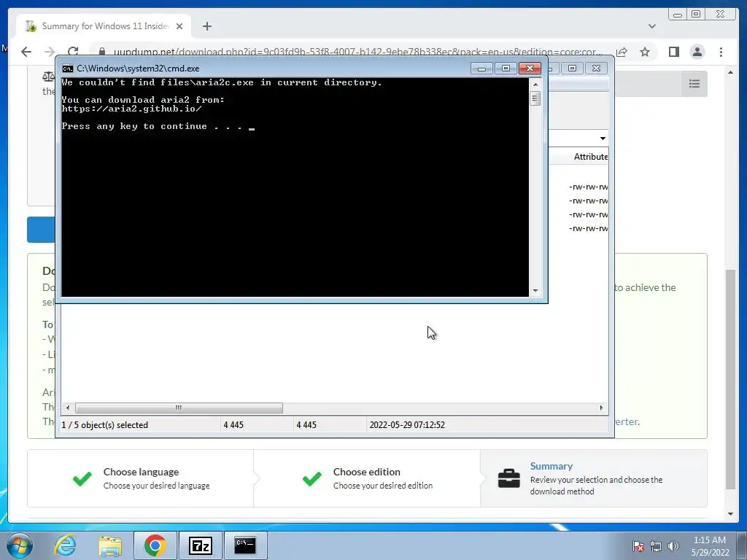Screen dimensions: 747x560
Task: Select the Summary for Windows 11 Insider tab
Action: (x=104, y=26)
